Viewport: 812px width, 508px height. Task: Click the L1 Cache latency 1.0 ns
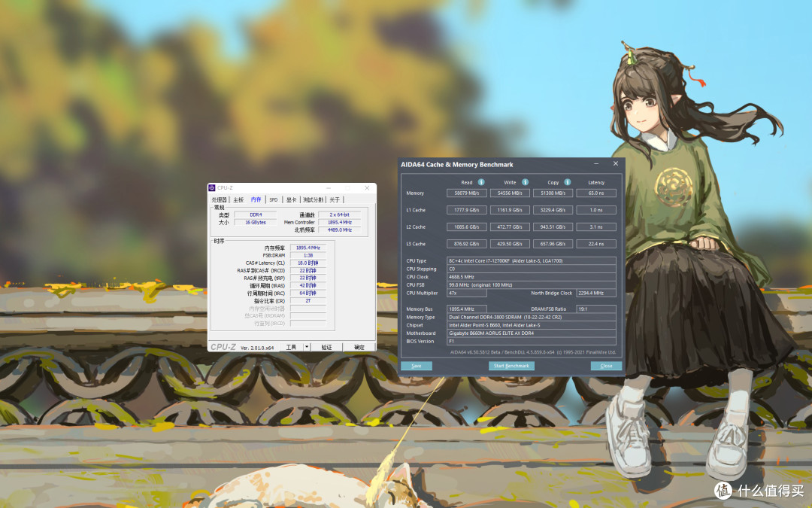[596, 210]
